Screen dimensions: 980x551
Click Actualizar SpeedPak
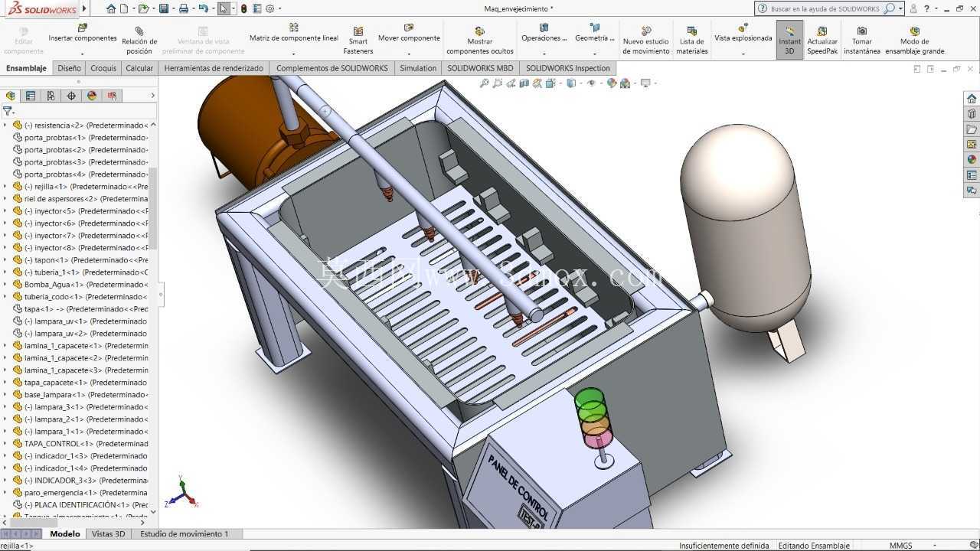click(822, 40)
